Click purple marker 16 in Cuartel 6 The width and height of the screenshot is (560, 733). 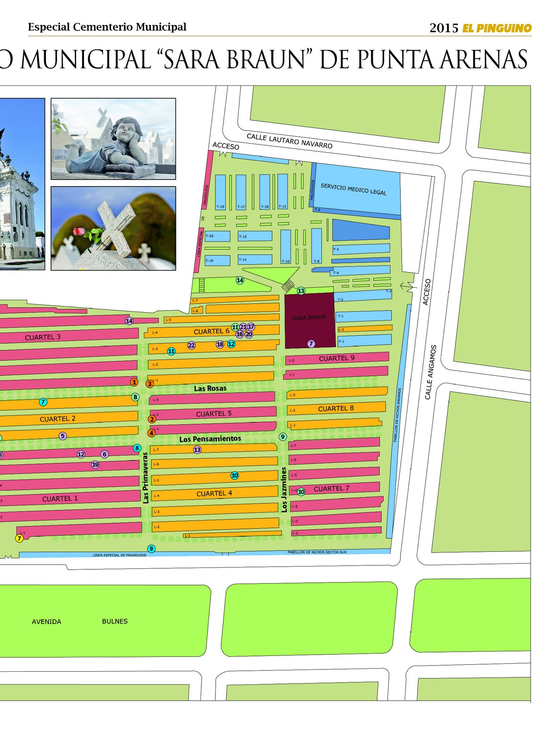pos(239,334)
